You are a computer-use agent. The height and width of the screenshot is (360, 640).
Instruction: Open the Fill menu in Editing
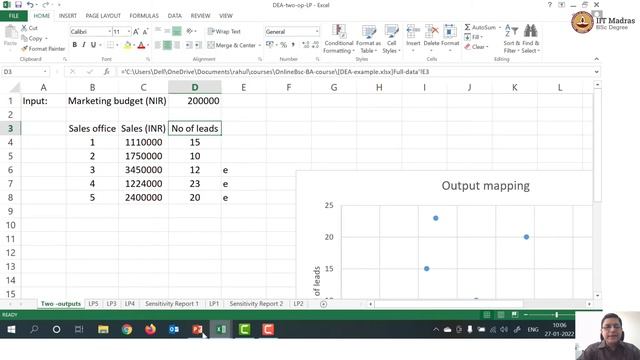pos(473,37)
